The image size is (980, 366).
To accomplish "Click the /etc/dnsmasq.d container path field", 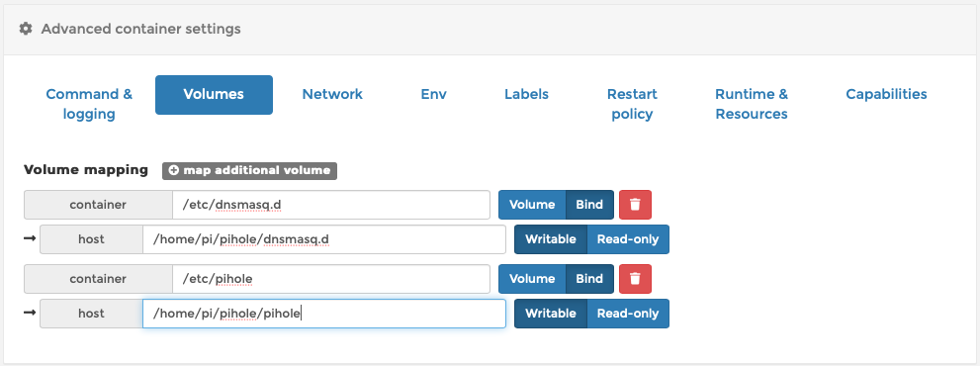I will tap(331, 205).
